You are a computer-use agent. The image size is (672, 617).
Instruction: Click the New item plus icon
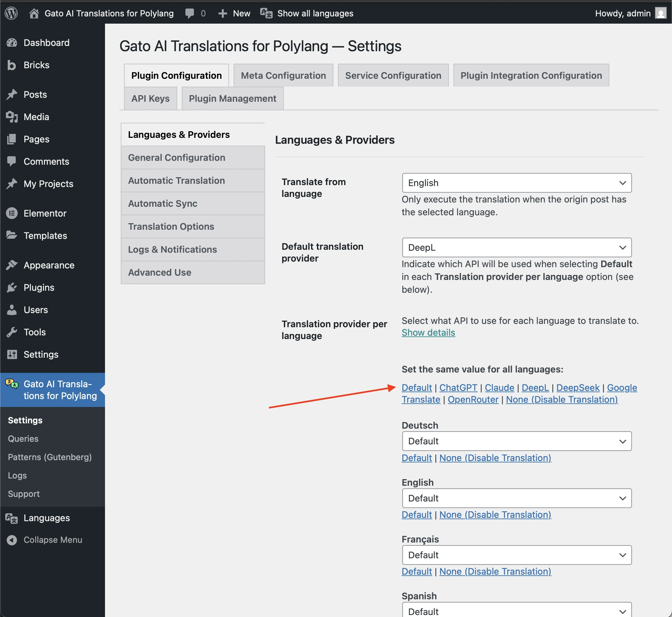[222, 13]
